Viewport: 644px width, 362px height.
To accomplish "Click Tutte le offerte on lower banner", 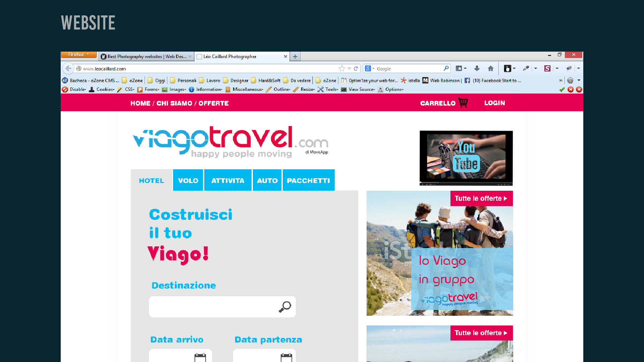I will [481, 333].
